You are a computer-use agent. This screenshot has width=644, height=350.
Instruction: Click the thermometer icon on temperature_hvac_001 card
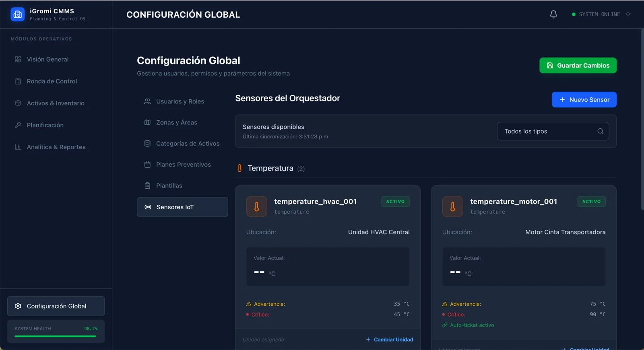256,206
